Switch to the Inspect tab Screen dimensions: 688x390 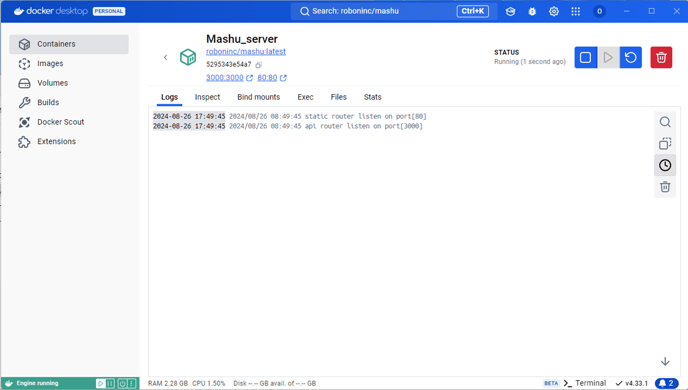tap(208, 97)
